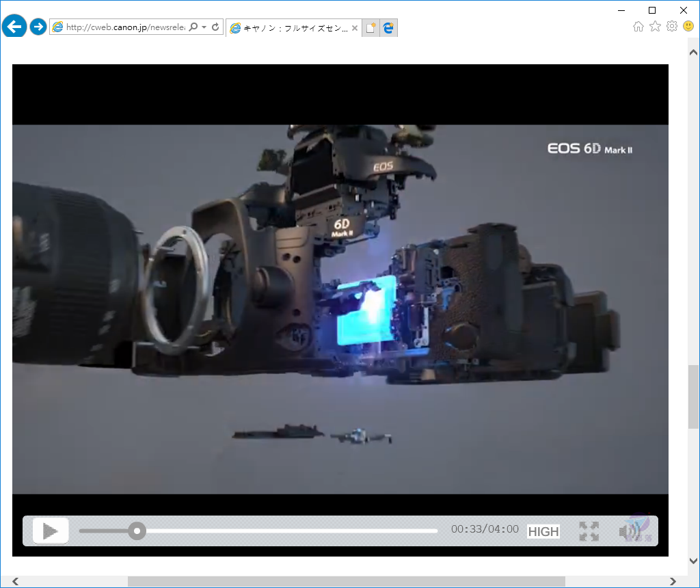
Task: Open the Tools gear menu
Action: point(672,26)
